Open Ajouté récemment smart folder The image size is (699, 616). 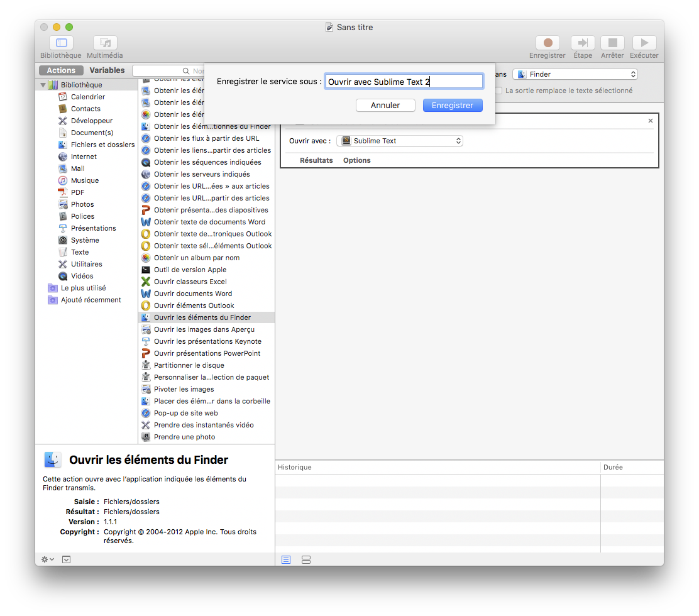(84, 300)
